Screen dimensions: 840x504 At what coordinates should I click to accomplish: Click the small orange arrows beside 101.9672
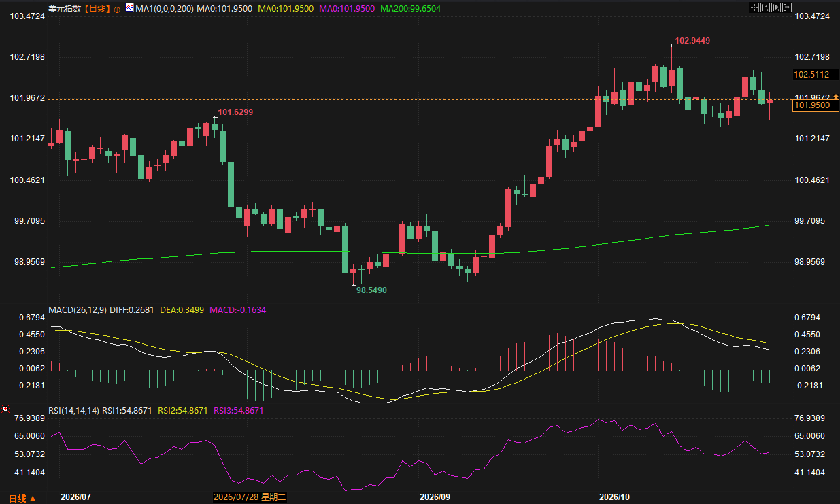[836, 97]
